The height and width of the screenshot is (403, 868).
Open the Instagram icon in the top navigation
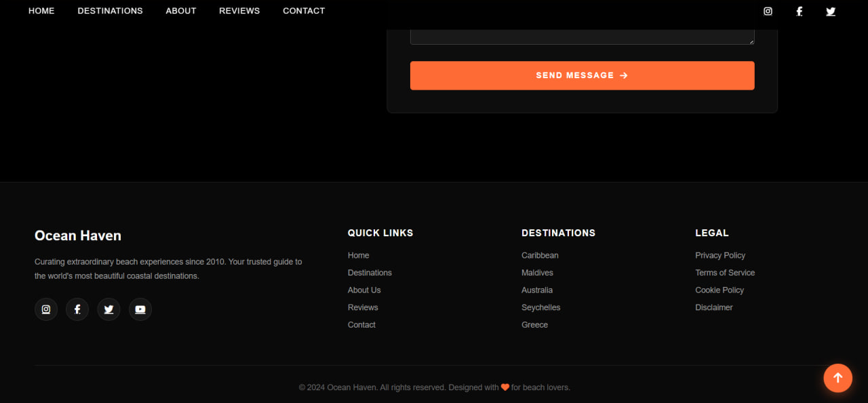767,11
